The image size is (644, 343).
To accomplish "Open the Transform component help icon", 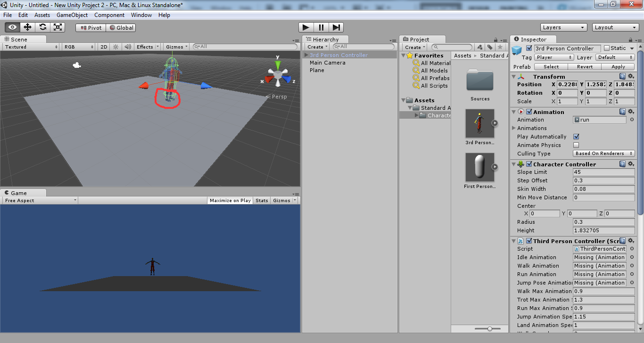I will pyautogui.click(x=622, y=76).
